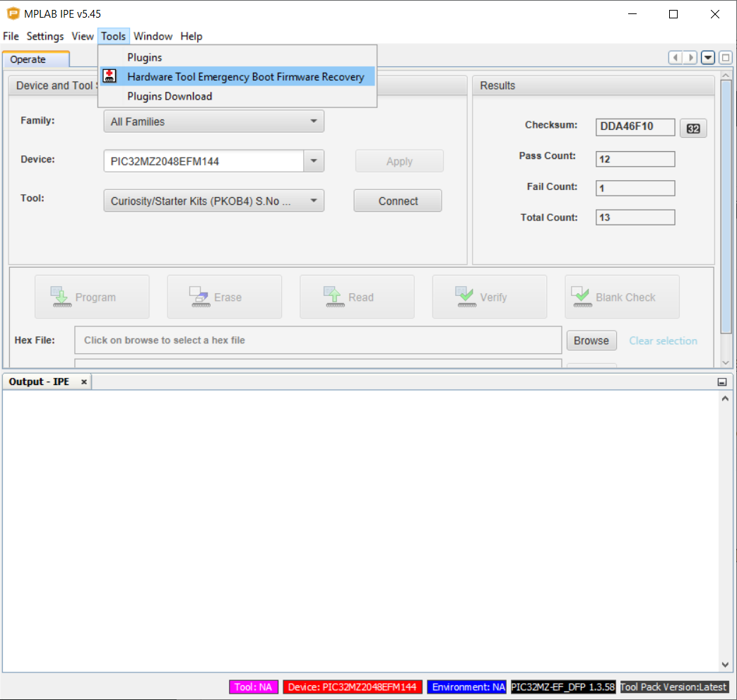Click the Apply button
The width and height of the screenshot is (737, 700).
399,161
